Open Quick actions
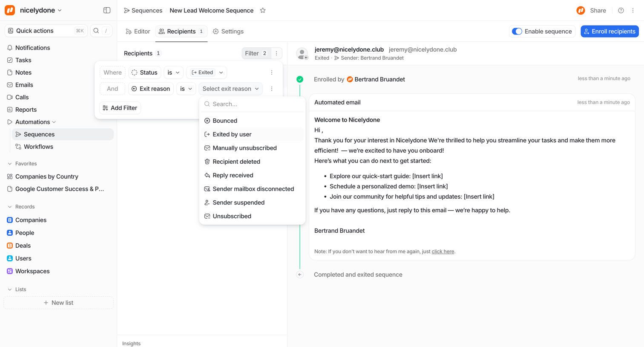The image size is (644, 347). [46, 31]
